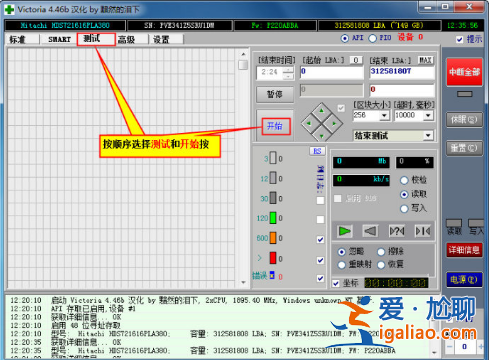Click the down arrow on diamond navigator

tap(321, 136)
